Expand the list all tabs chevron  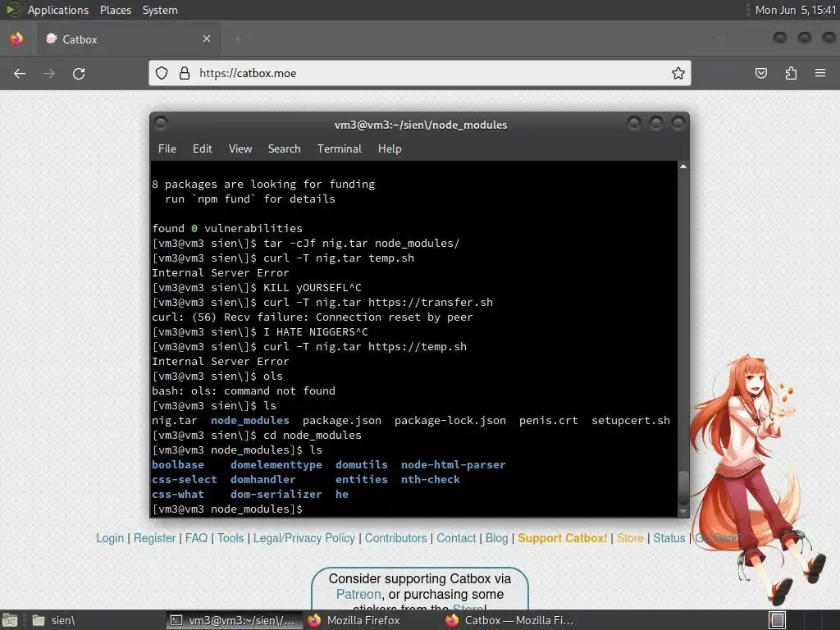click(x=720, y=39)
